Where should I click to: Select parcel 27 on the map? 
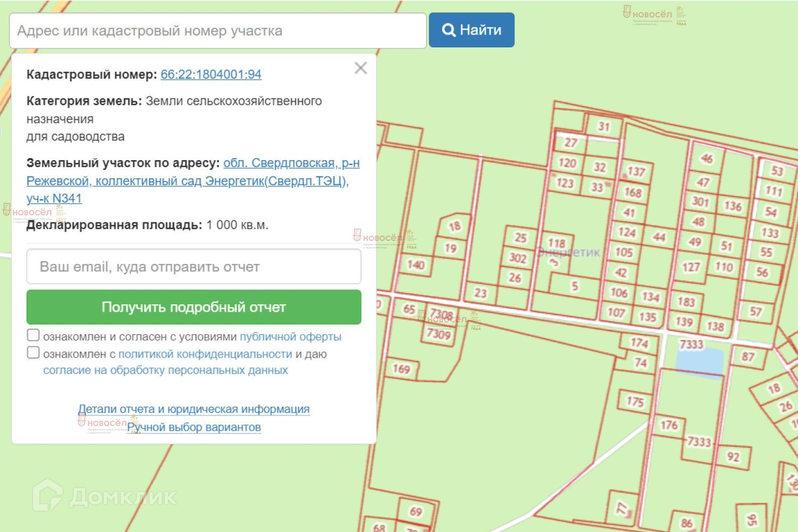(570, 143)
